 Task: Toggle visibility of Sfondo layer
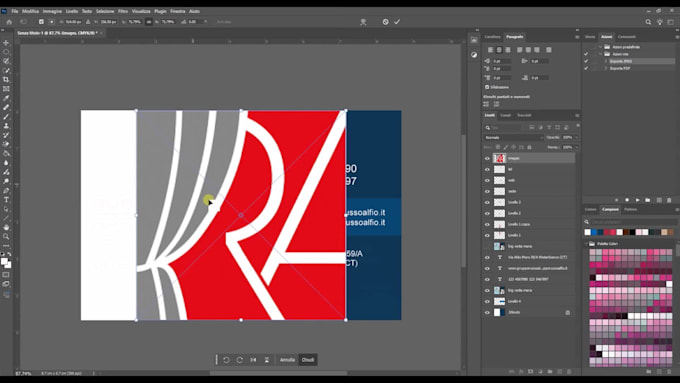pyautogui.click(x=487, y=312)
